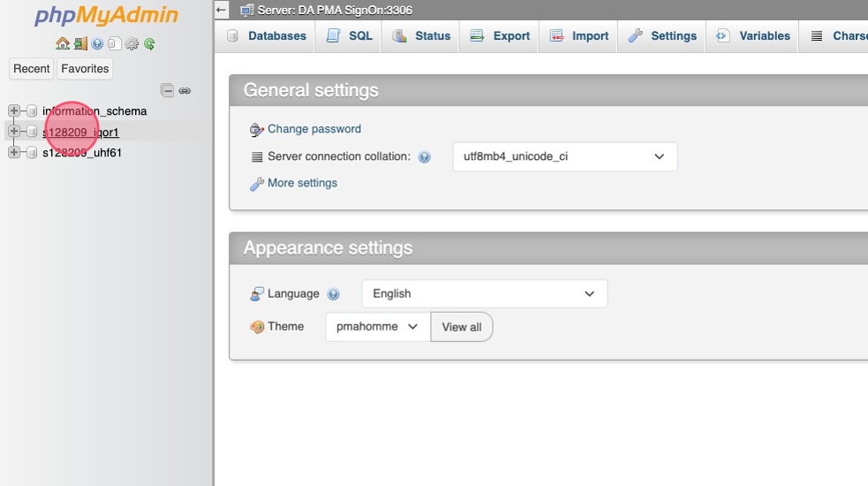Open phpMyAdmin documentation help icon
Image resolution: width=868 pixels, height=486 pixels.
[x=97, y=43]
